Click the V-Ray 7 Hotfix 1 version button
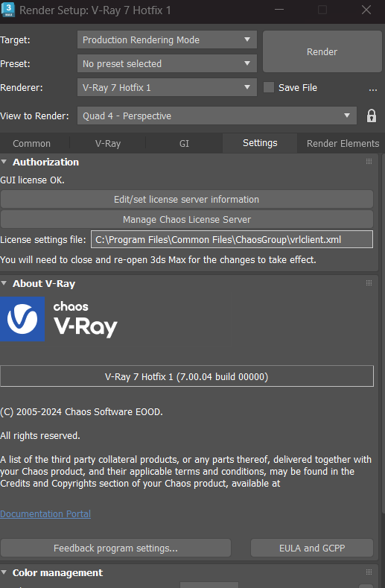This screenshot has height=588, width=385. [x=187, y=376]
